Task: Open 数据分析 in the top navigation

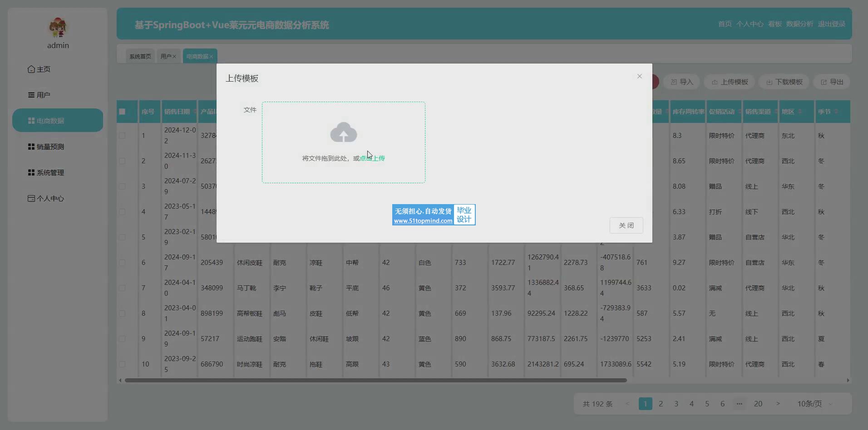Action: click(x=799, y=24)
